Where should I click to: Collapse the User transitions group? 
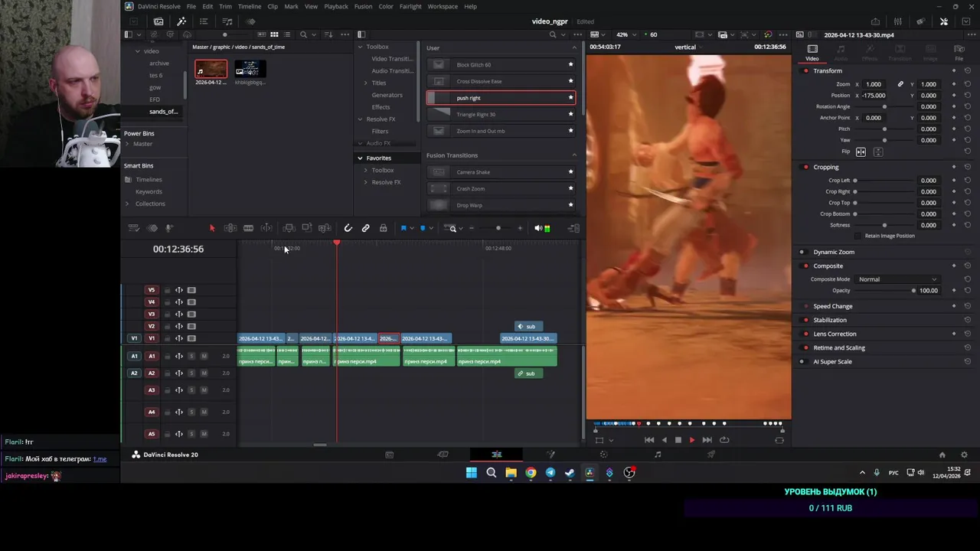(x=574, y=47)
